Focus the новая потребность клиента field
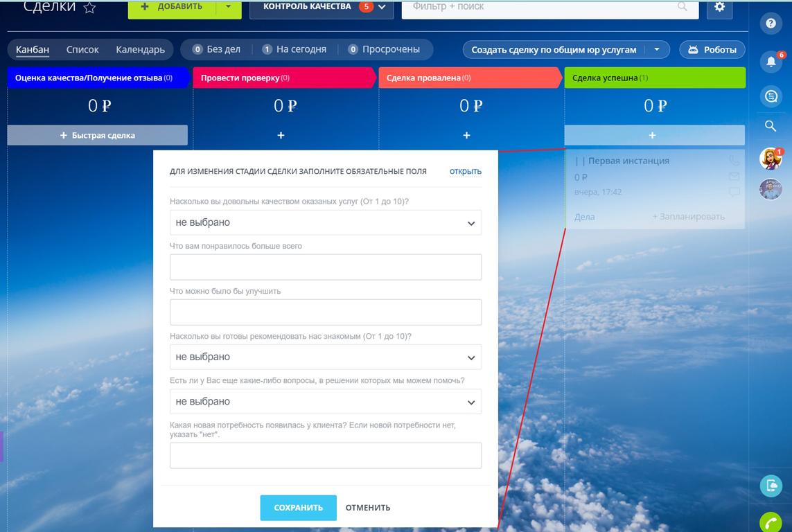Screen dimensions: 792x532 click(325, 455)
